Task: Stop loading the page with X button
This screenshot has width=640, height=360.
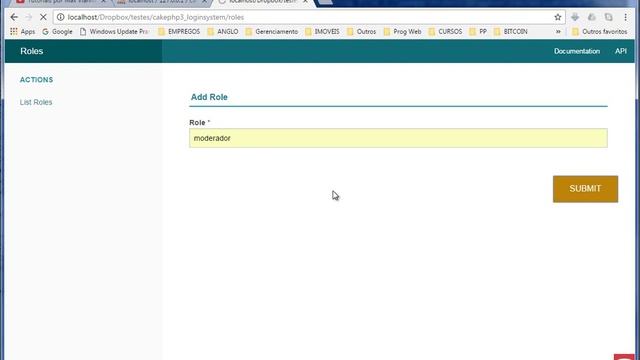Action: point(43,17)
